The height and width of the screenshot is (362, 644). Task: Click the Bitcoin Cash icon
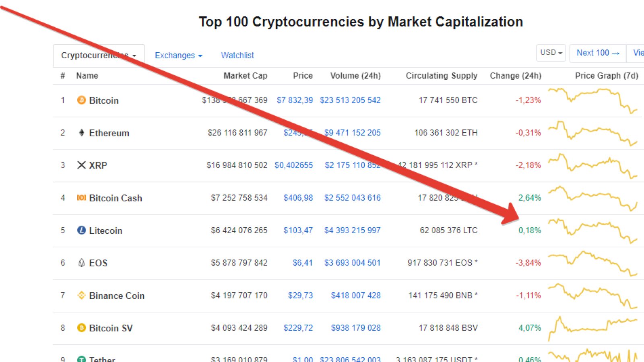pyautogui.click(x=81, y=197)
